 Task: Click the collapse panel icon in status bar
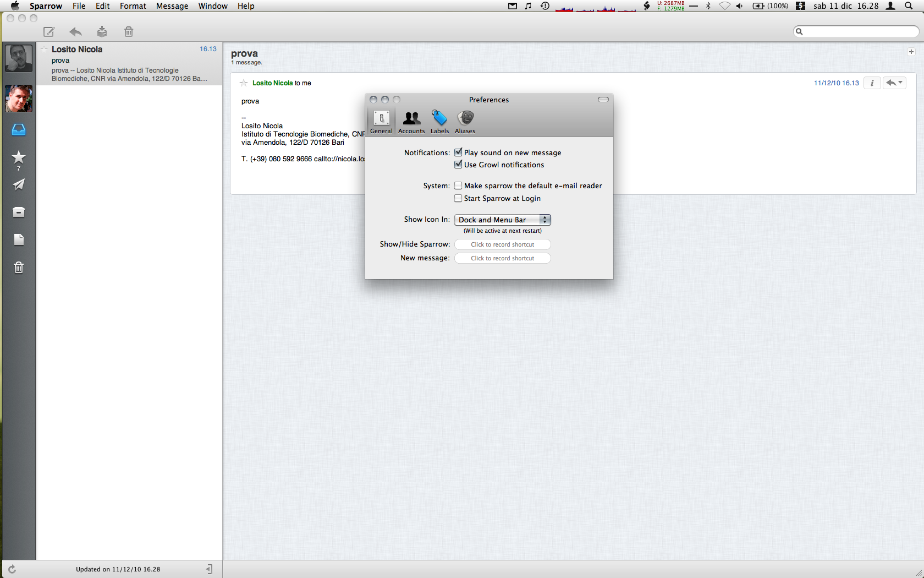210,569
